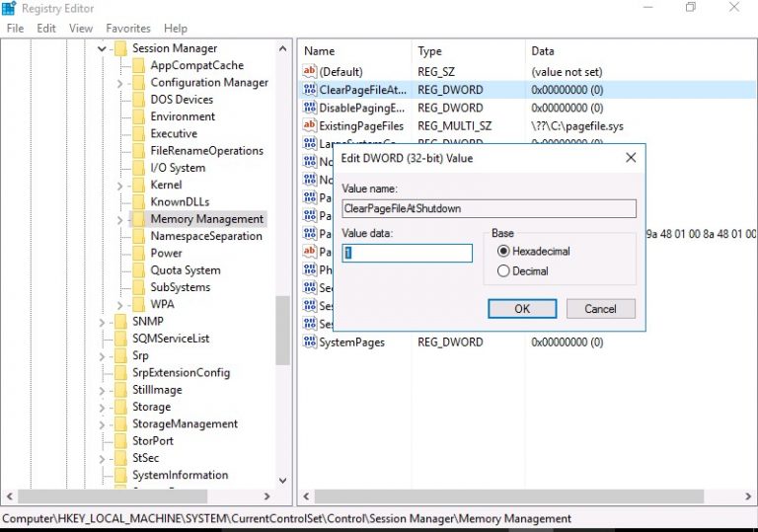Expand the Storage key
Image resolution: width=758 pixels, height=532 pixels.
coord(102,408)
